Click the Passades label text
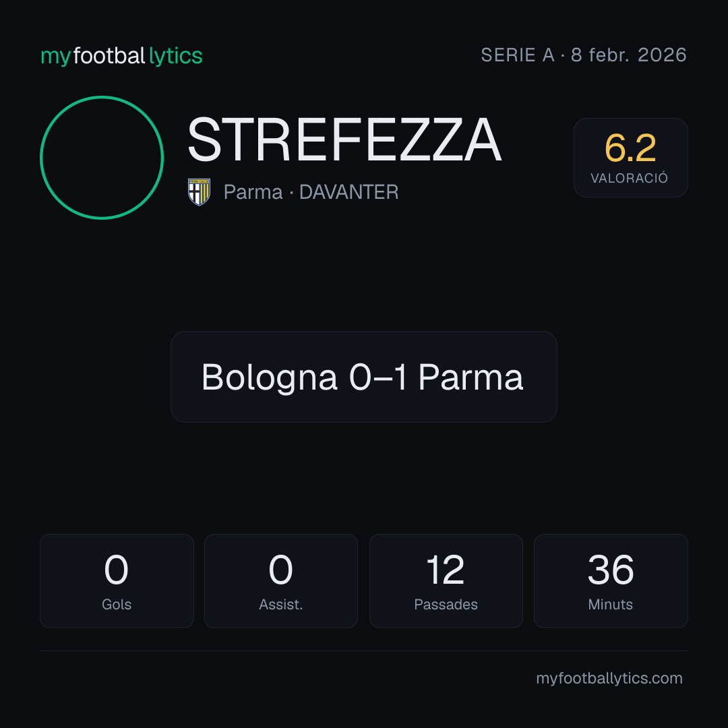Image resolution: width=728 pixels, height=728 pixels. (x=446, y=605)
